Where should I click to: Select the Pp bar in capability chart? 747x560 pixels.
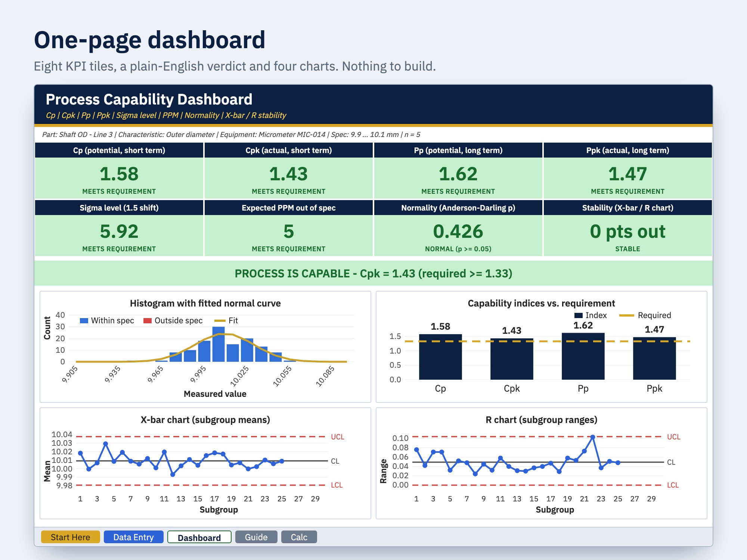click(583, 356)
